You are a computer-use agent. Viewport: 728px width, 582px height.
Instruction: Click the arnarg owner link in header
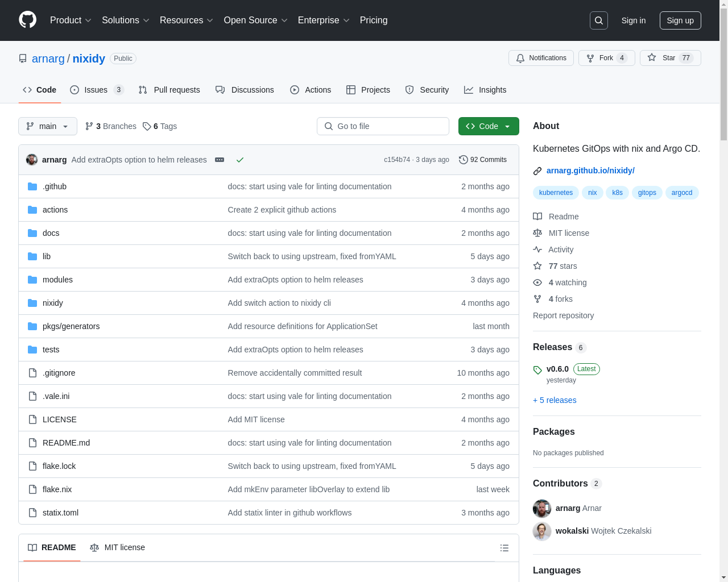pos(48,59)
